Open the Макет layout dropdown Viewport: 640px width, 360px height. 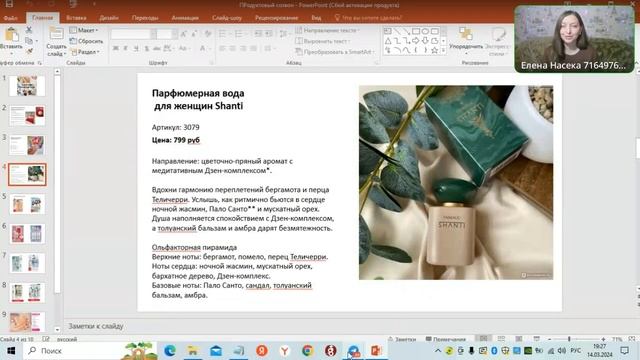tap(84, 30)
